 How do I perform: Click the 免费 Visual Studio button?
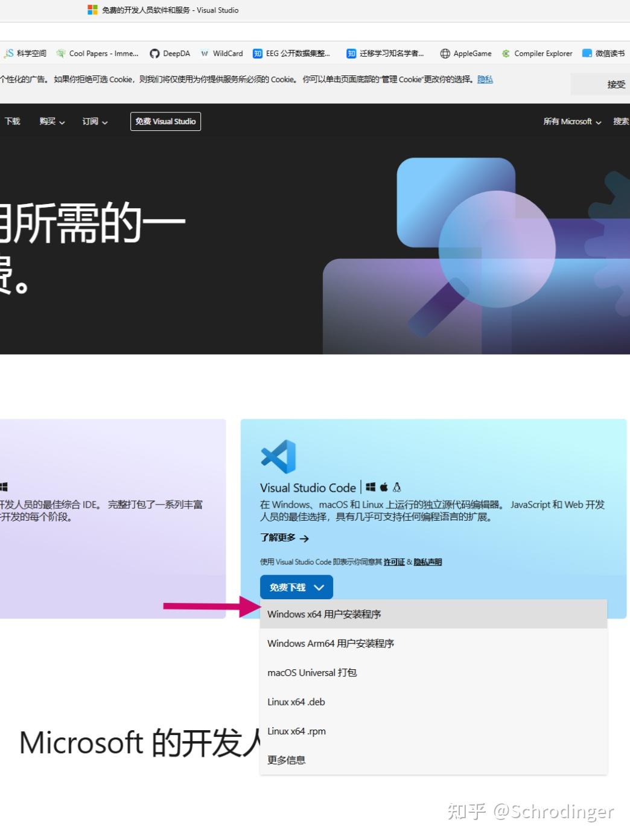(x=165, y=121)
